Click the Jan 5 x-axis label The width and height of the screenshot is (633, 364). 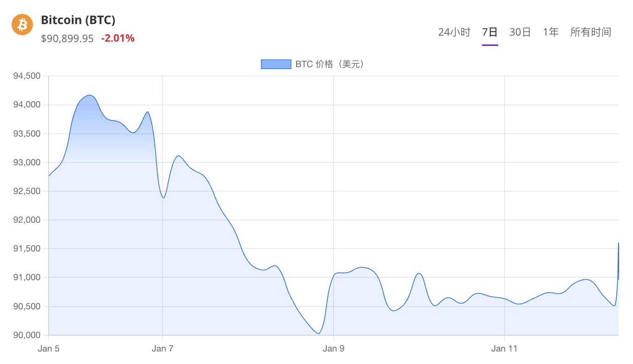[49, 349]
